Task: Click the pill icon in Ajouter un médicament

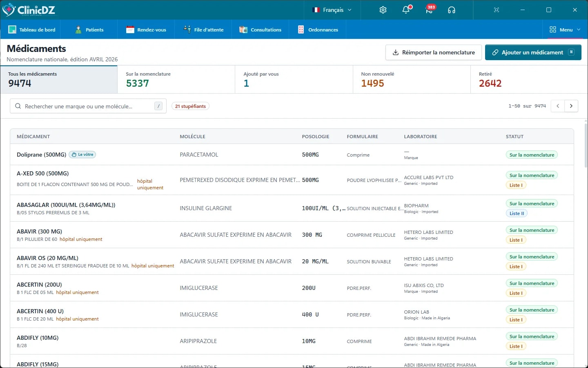Action: (x=495, y=52)
